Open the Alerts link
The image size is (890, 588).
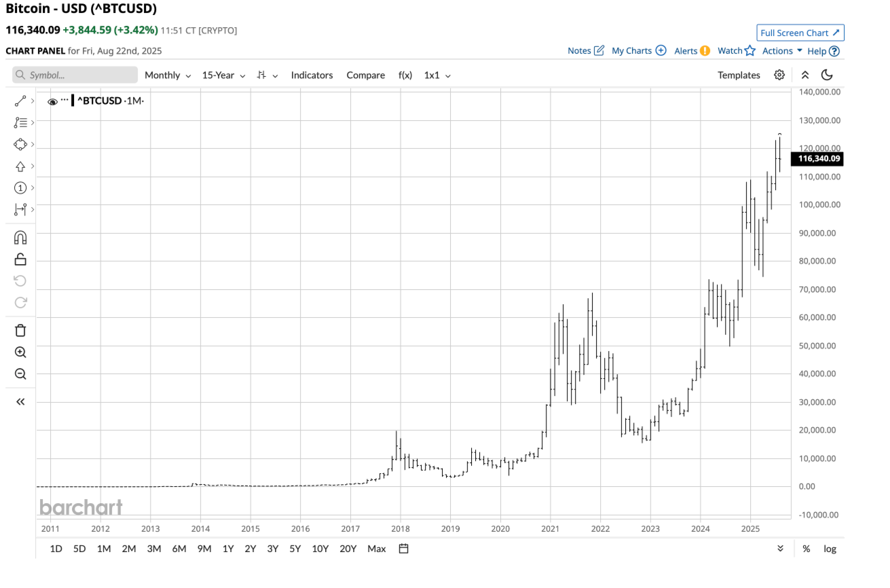tap(692, 51)
